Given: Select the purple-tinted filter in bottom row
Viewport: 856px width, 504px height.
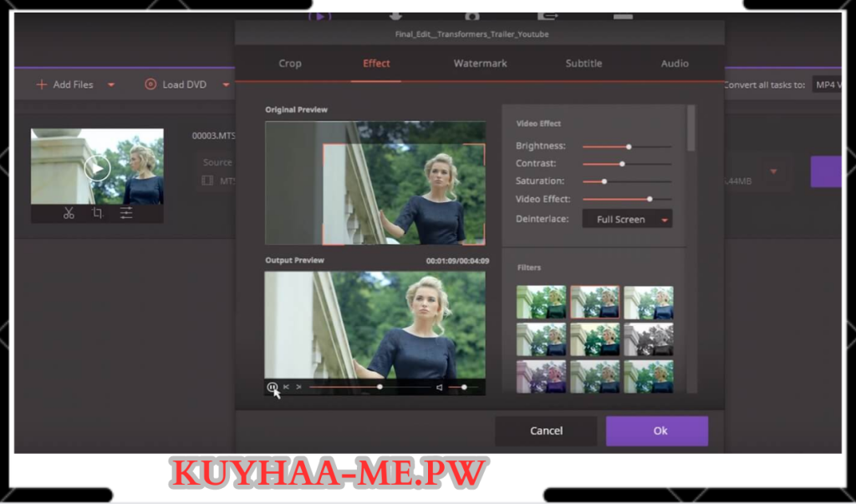Looking at the screenshot, I should point(541,376).
